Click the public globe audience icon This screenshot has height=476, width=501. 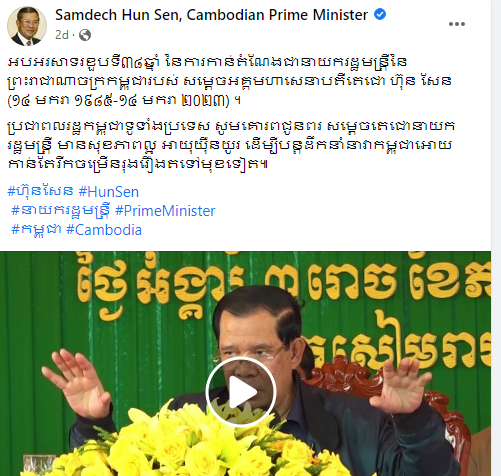(x=85, y=35)
